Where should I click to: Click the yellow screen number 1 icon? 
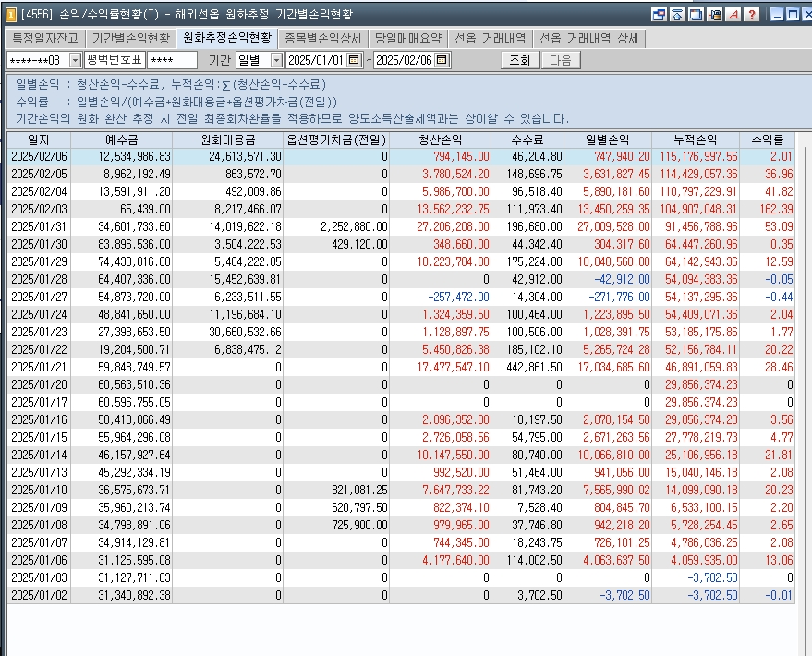coord(10,15)
